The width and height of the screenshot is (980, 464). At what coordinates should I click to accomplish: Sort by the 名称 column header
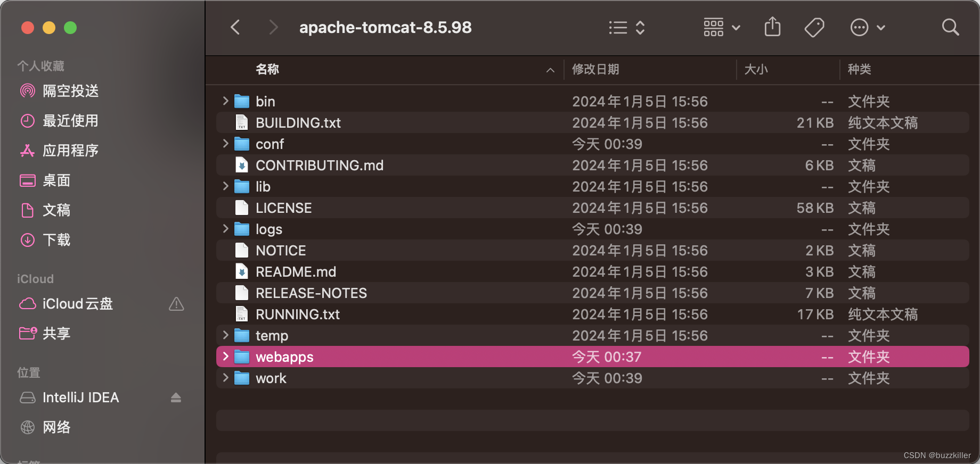tap(267, 69)
